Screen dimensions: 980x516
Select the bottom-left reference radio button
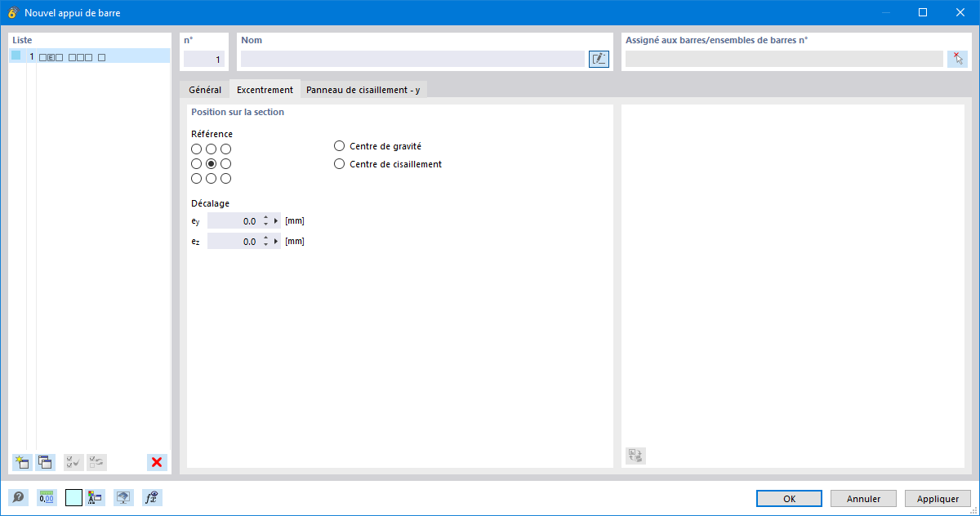(196, 178)
